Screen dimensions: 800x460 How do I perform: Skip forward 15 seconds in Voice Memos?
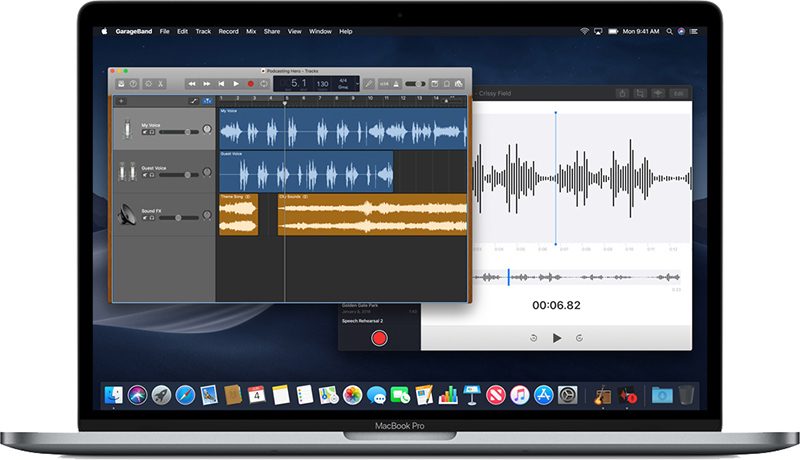580,338
